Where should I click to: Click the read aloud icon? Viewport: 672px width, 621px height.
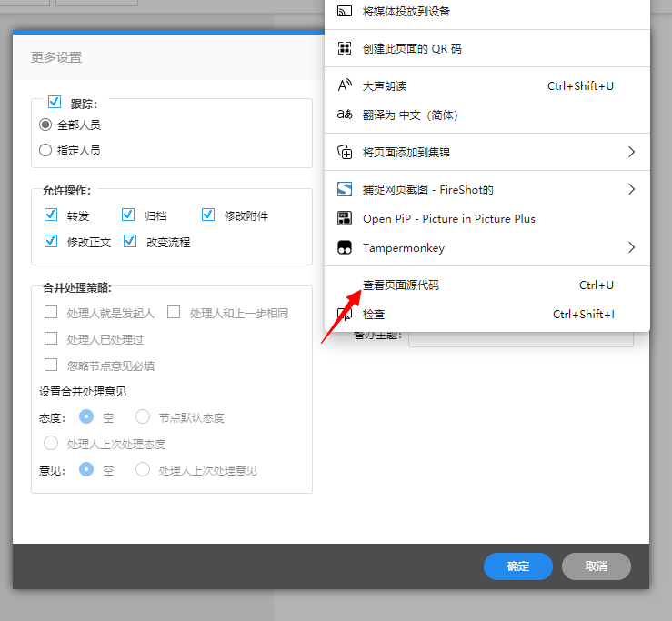345,85
